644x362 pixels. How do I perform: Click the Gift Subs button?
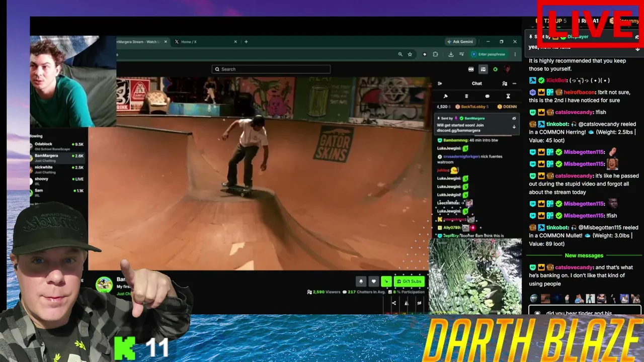[409, 282]
